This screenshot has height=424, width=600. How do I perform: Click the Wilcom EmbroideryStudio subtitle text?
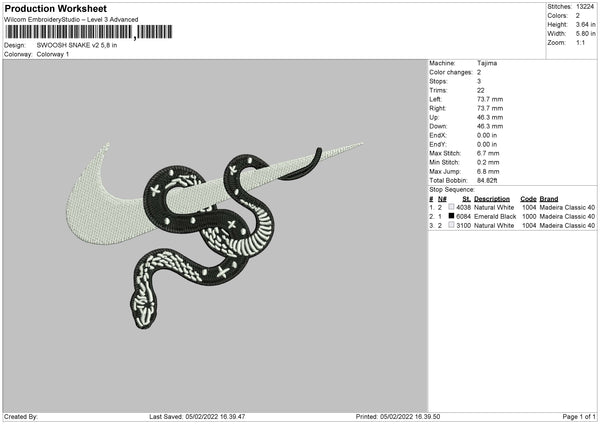71,20
